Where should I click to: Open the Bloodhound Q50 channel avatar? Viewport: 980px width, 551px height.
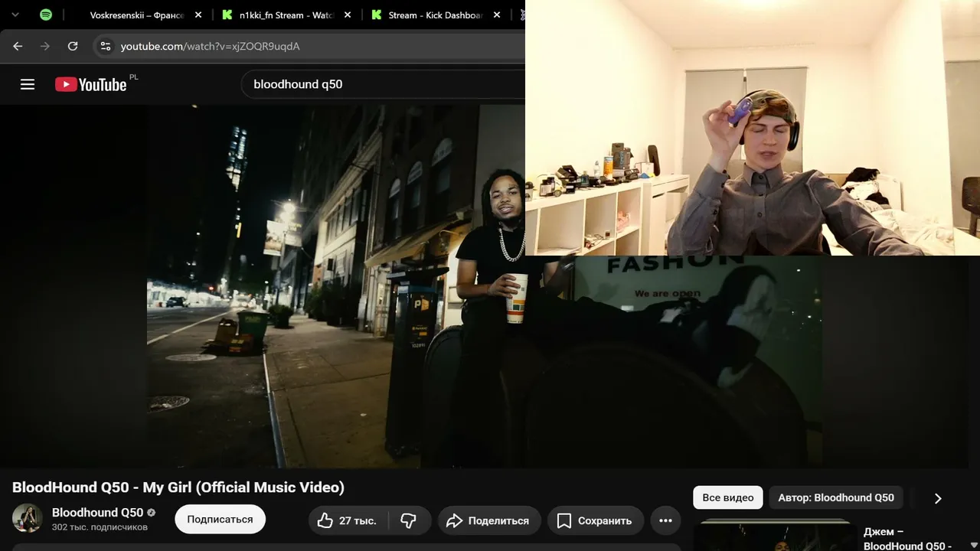tap(28, 518)
